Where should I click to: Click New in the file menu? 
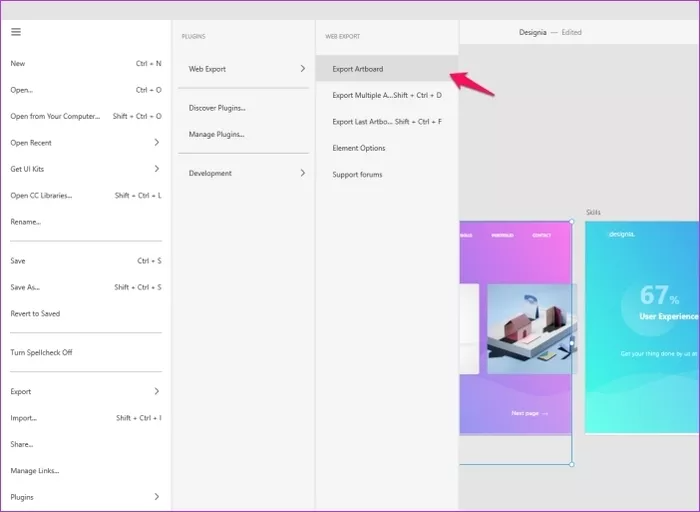[18, 63]
